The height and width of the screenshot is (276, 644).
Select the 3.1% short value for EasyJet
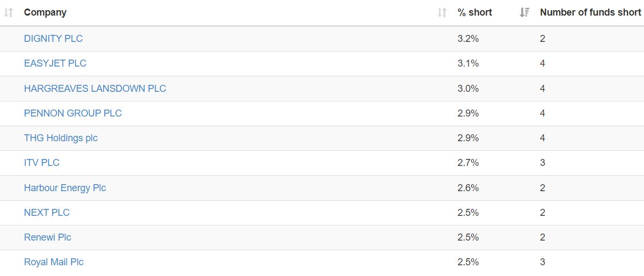pos(468,63)
